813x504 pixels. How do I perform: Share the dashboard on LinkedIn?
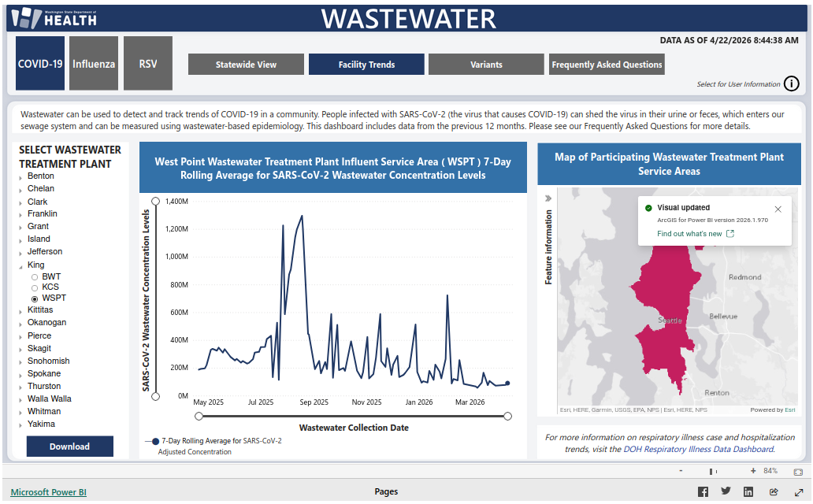pyautogui.click(x=748, y=492)
